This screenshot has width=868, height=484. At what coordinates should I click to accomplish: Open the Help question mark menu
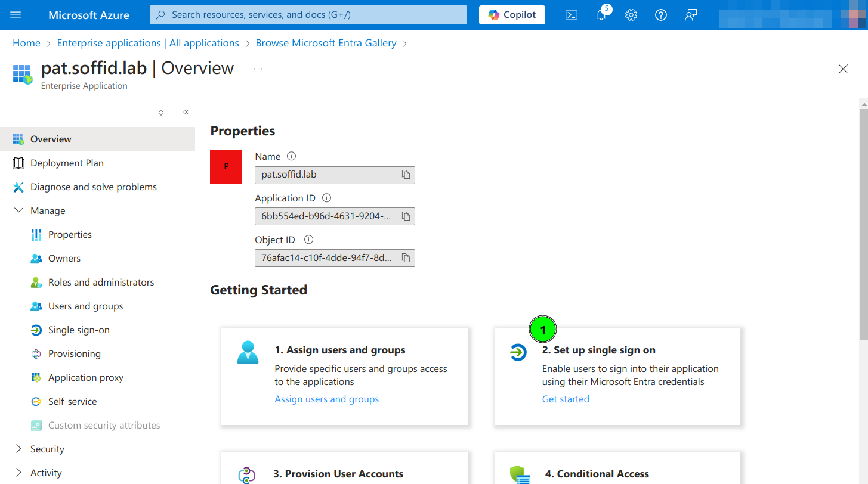point(661,15)
